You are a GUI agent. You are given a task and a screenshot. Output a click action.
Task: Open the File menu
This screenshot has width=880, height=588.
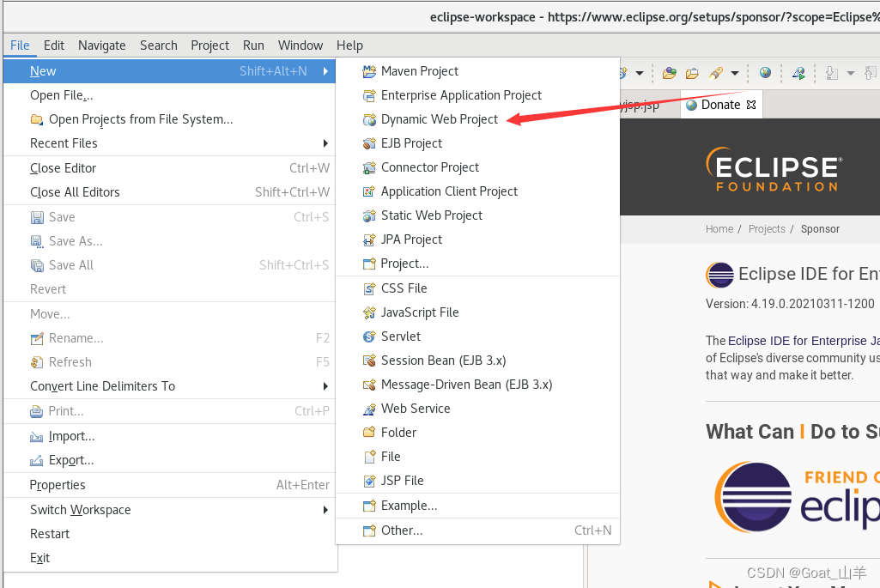click(20, 45)
